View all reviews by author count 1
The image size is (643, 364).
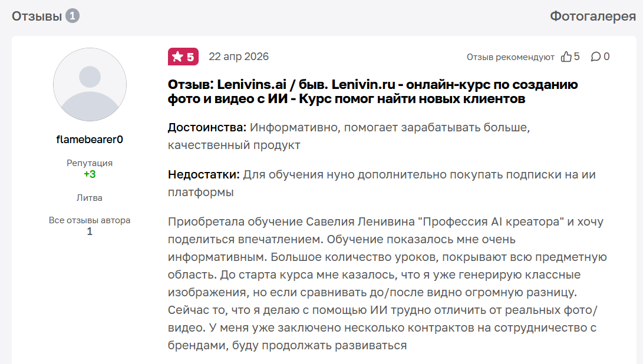click(90, 231)
